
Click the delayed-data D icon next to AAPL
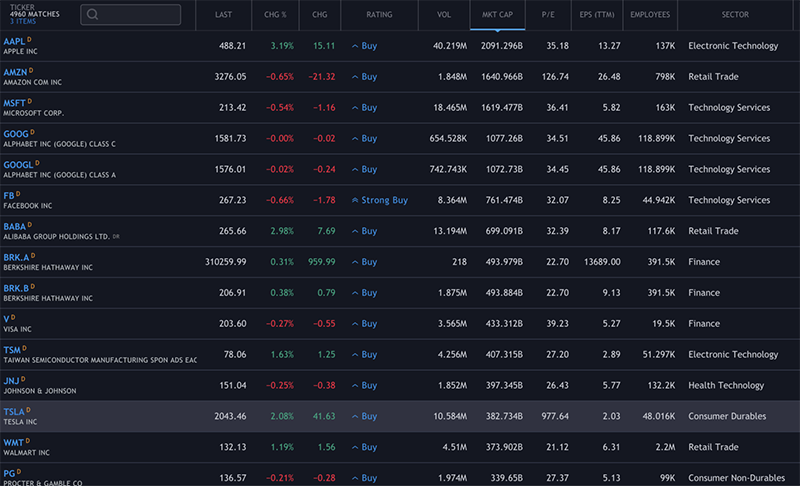point(29,39)
